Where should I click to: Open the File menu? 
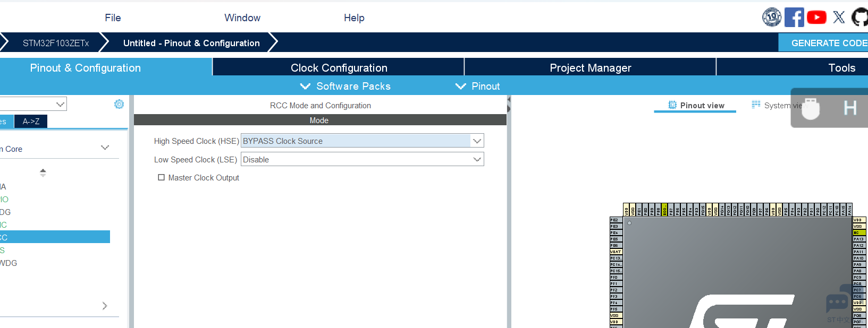coord(113,18)
